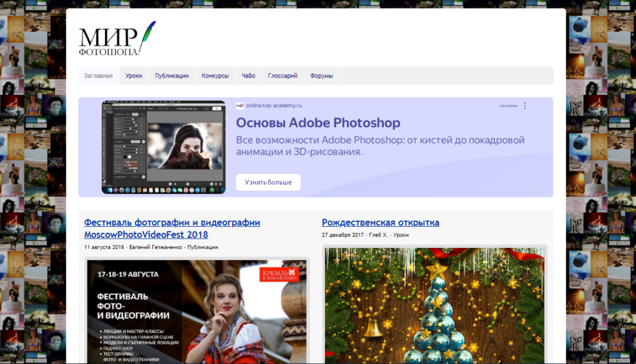Viewport: 636px width, 364px height.
Task: Open the Заглавная tab
Action: tap(99, 76)
